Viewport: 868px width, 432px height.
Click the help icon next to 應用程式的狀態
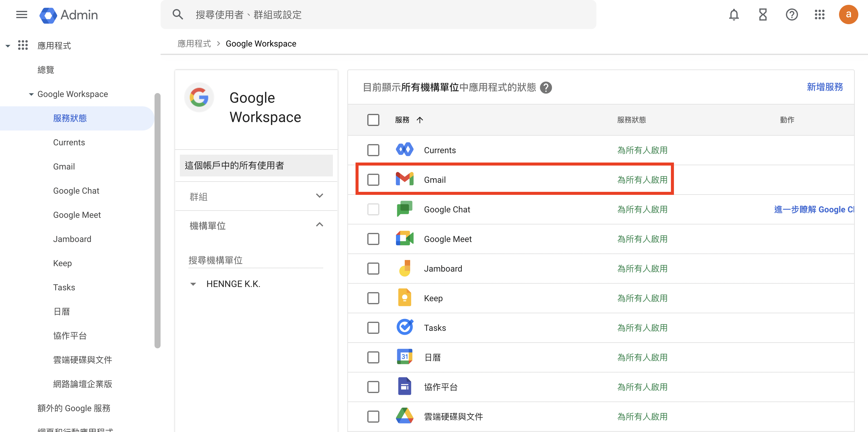pos(546,88)
